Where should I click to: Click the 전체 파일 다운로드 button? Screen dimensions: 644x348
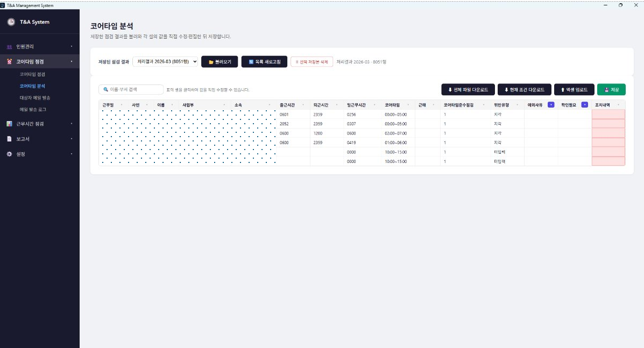coord(468,89)
